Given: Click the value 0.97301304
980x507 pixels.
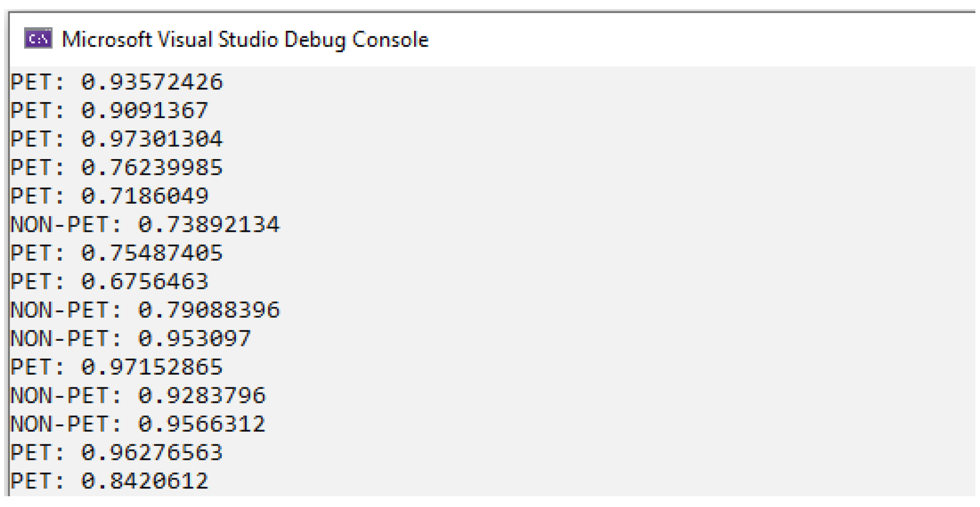Looking at the screenshot, I should tap(152, 139).
